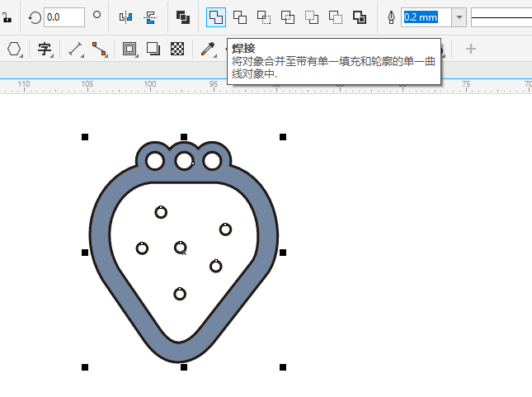Click the rotation angle icon
Viewport: 532px width, 397px height.
click(x=35, y=17)
